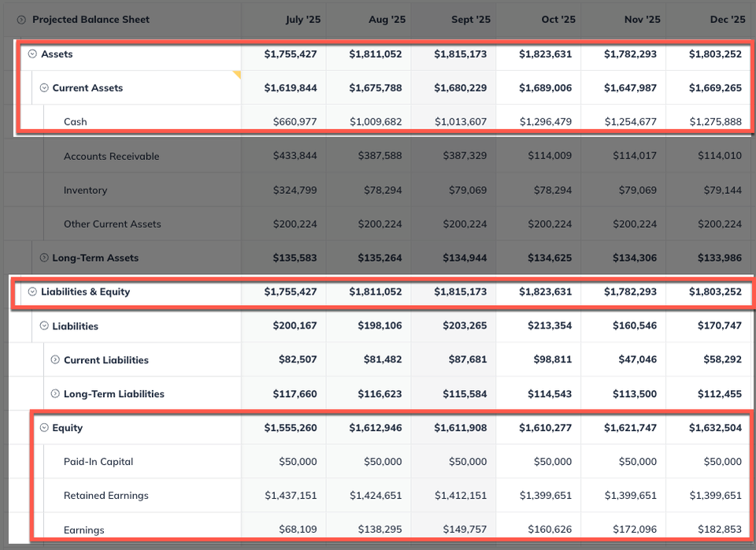Click Liabilities Nov value $160,546
This screenshot has height=550, width=756.
tap(635, 325)
